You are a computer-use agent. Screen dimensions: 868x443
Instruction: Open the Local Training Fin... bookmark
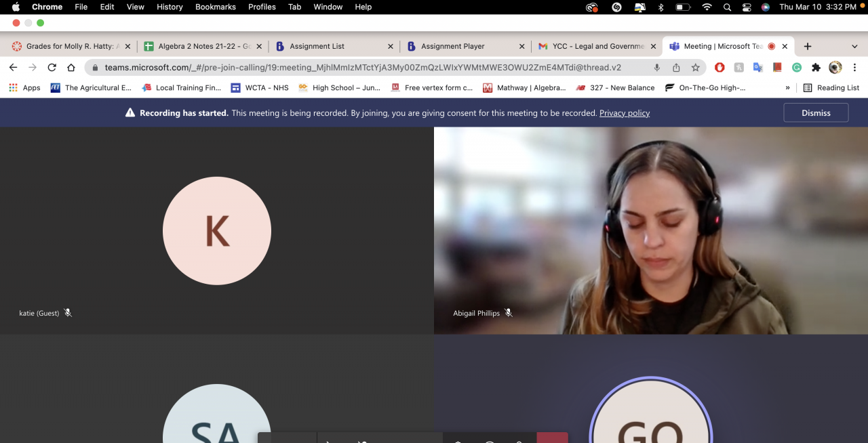coord(182,87)
